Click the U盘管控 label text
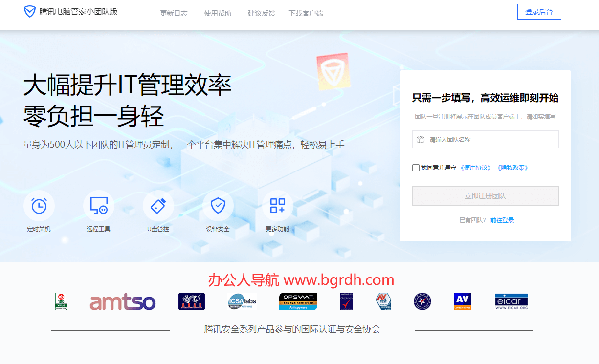Viewport: 599px width, 364px height. point(158,229)
